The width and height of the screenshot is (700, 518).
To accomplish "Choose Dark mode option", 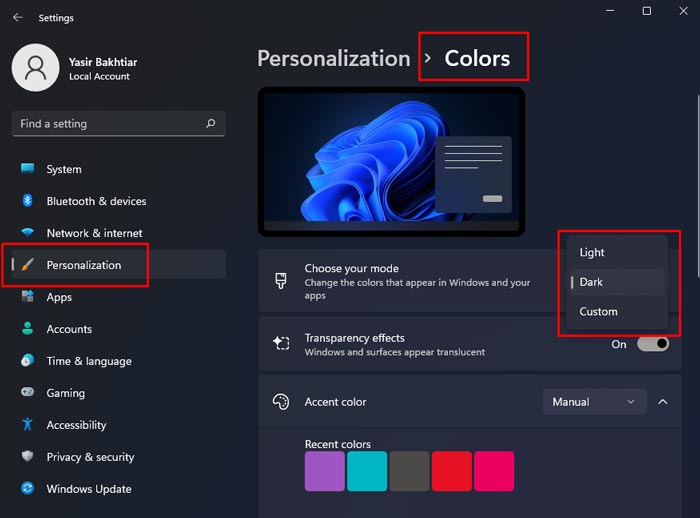I will (616, 282).
